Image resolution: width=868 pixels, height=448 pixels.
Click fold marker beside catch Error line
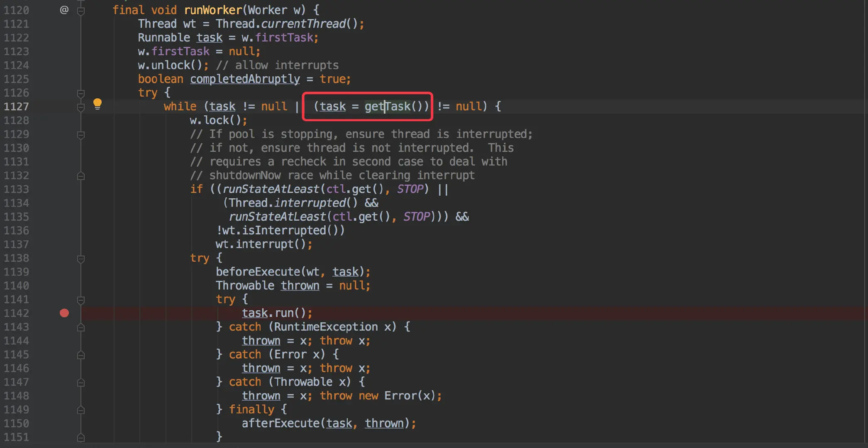click(x=81, y=355)
